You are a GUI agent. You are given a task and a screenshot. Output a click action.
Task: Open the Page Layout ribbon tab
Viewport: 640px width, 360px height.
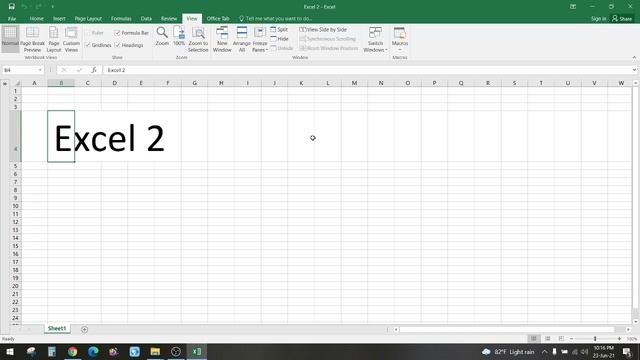[x=88, y=18]
